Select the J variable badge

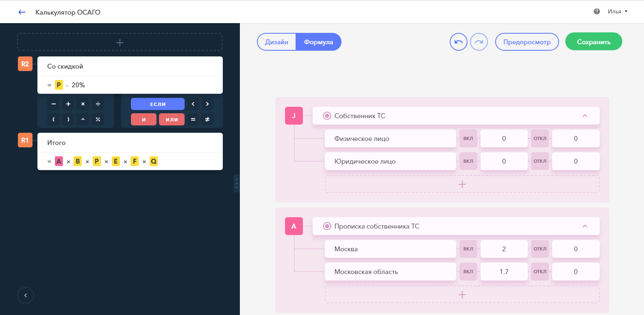click(294, 116)
